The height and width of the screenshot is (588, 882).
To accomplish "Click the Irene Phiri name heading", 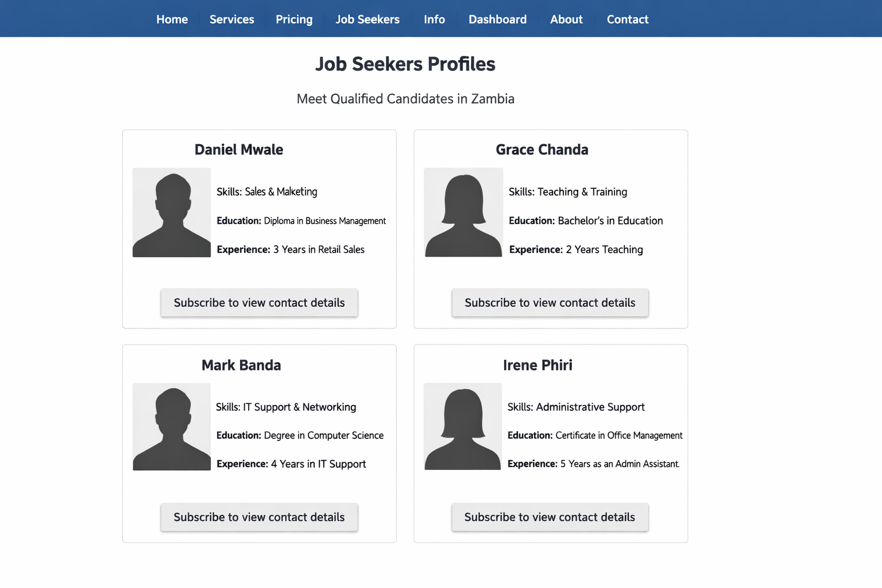I will (x=537, y=365).
